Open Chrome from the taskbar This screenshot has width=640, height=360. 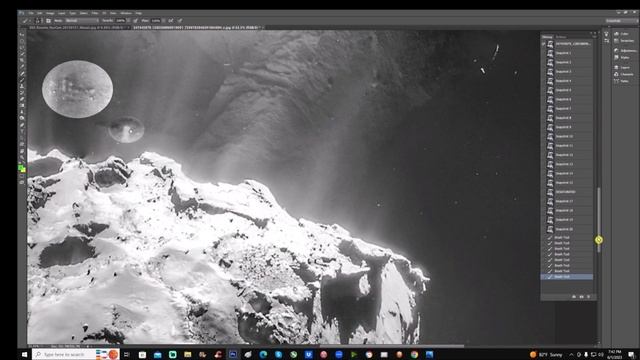[414, 354]
